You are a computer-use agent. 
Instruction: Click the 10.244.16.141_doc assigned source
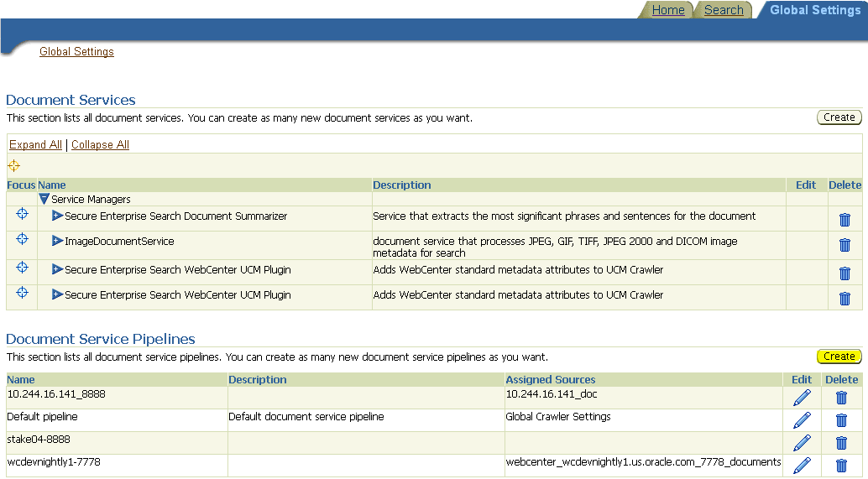pos(552,393)
